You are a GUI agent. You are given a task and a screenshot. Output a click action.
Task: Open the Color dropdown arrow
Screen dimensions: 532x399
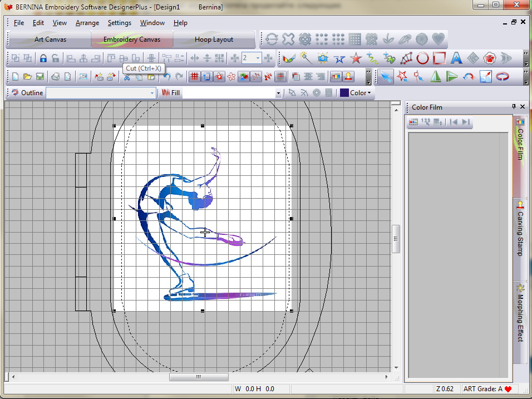368,93
